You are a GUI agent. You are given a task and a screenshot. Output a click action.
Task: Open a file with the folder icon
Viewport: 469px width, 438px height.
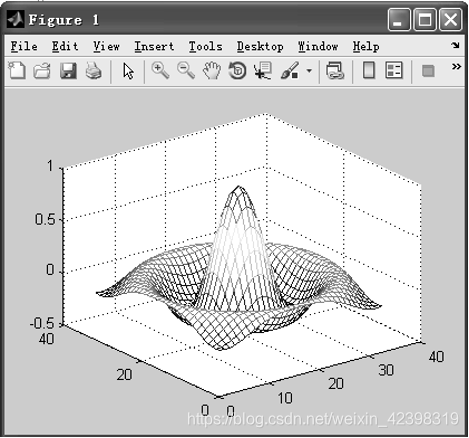tap(42, 71)
